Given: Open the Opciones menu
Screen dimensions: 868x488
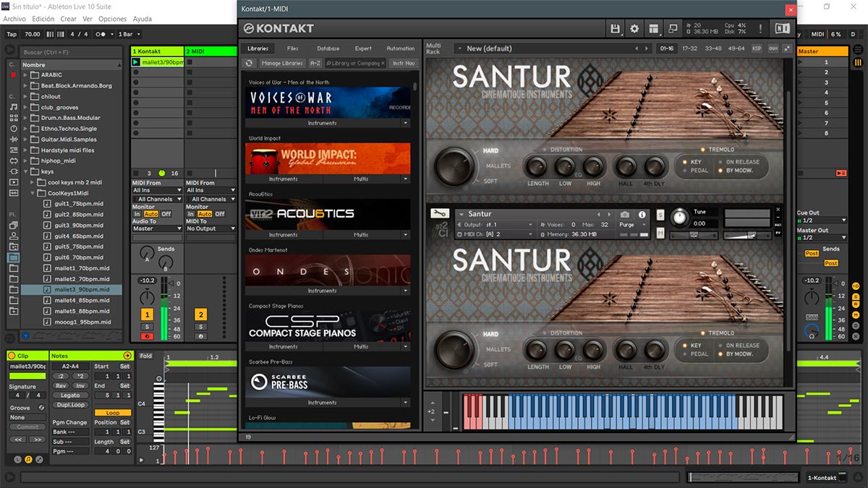Looking at the screenshot, I should click(x=112, y=19).
